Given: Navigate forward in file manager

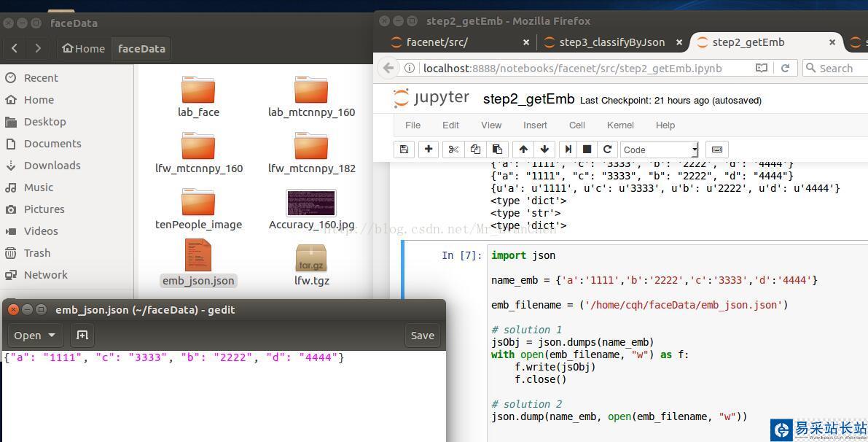Looking at the screenshot, I should pyautogui.click(x=38, y=48).
